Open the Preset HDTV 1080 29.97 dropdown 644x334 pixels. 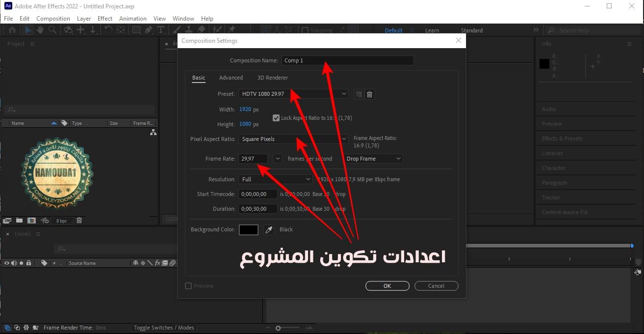pos(294,94)
